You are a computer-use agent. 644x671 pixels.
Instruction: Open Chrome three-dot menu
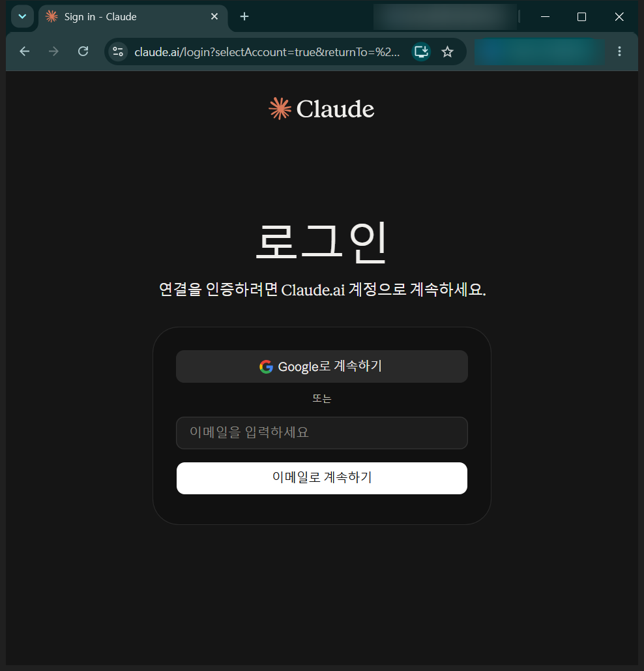coord(619,52)
